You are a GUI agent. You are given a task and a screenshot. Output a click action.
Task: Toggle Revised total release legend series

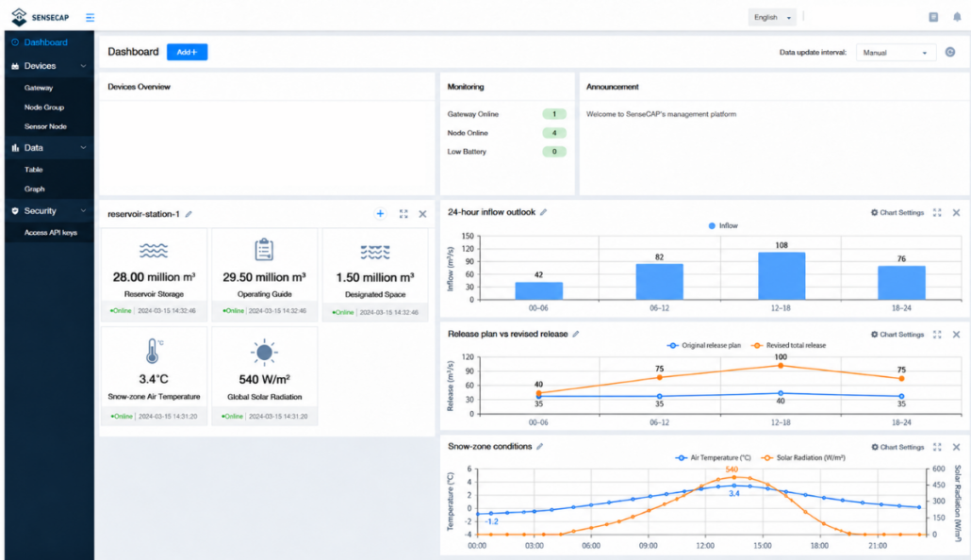click(x=788, y=346)
